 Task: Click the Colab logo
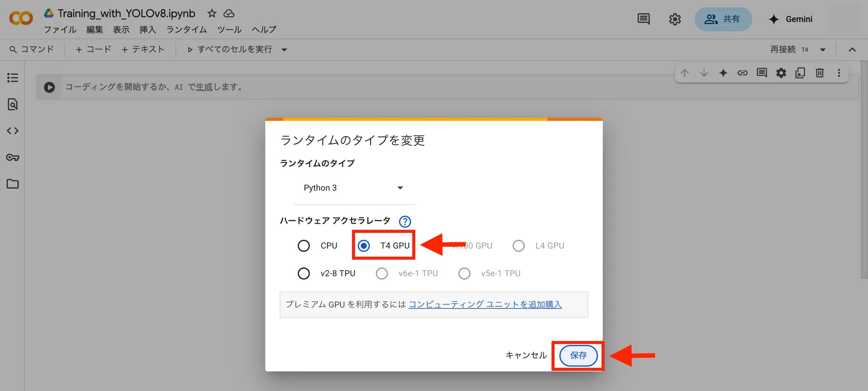pyautogui.click(x=21, y=18)
